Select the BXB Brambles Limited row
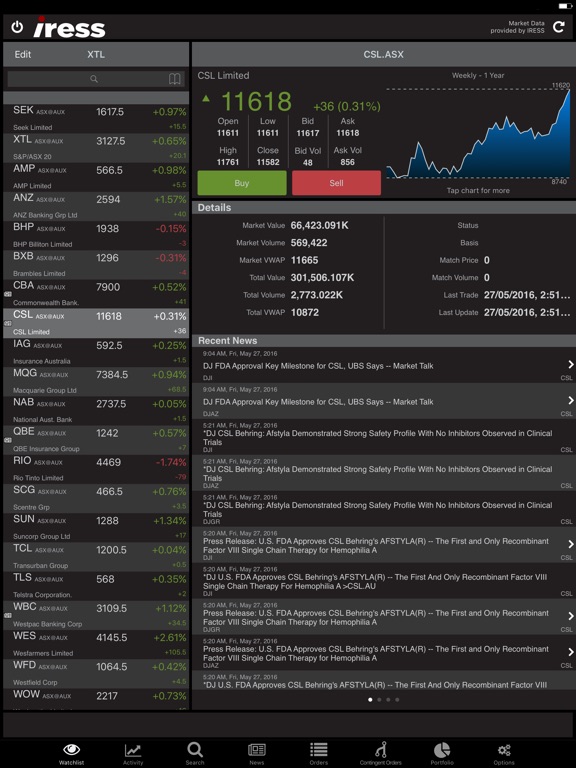576x768 pixels. 96,265
